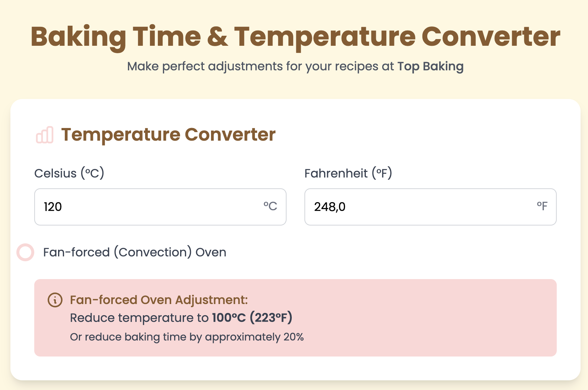The height and width of the screenshot is (390, 588).
Task: Click the Celsius (°C) field label
Action: coord(69,173)
